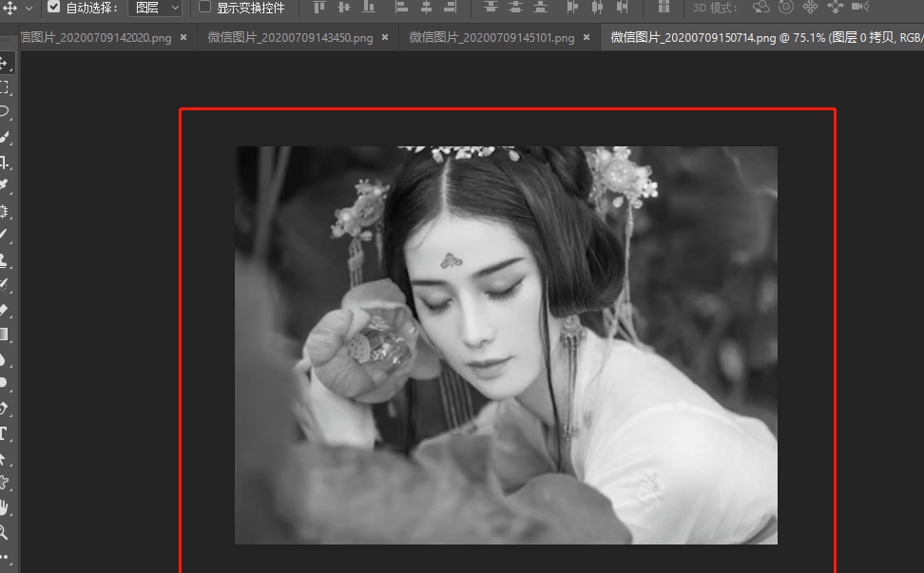Image resolution: width=924 pixels, height=573 pixels.
Task: Click the 3D Roll mode icon
Action: tap(785, 7)
